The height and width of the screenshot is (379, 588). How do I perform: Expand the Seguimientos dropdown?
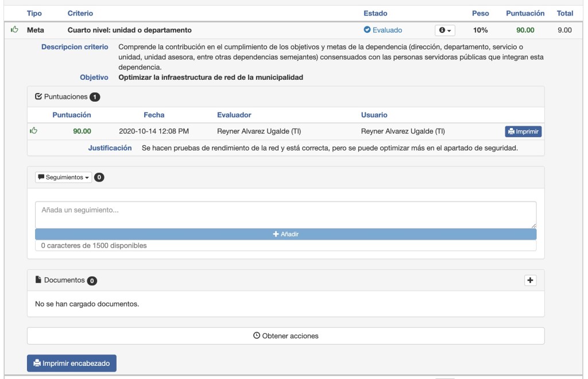click(63, 177)
